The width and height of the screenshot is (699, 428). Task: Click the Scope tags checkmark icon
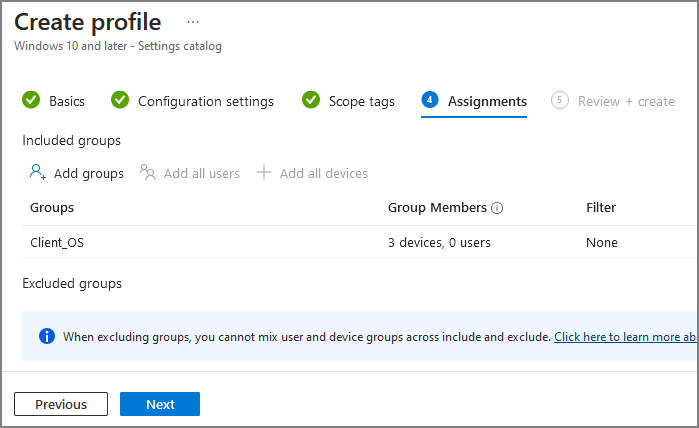coord(311,100)
